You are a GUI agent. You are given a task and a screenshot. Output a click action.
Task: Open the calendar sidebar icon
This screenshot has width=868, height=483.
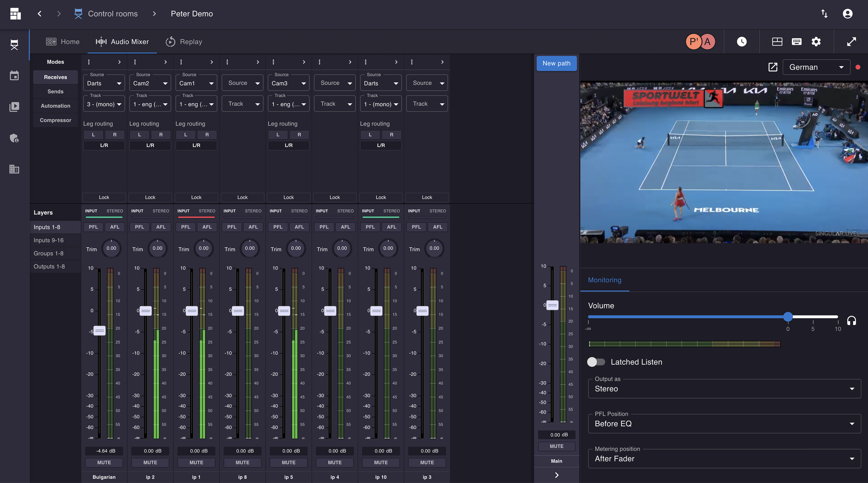pyautogui.click(x=14, y=76)
